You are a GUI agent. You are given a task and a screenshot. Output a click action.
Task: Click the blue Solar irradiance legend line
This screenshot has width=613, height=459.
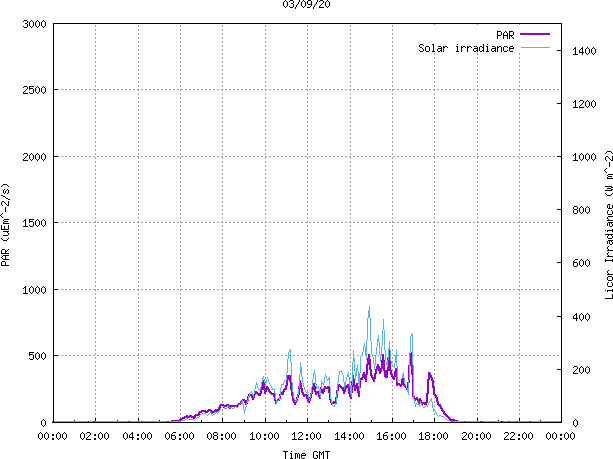535,48
